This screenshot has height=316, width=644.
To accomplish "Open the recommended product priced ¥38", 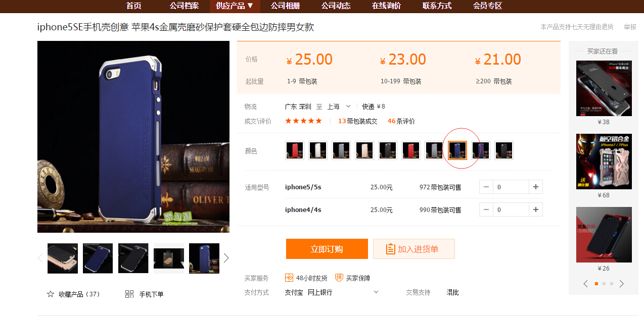I will pyautogui.click(x=604, y=88).
